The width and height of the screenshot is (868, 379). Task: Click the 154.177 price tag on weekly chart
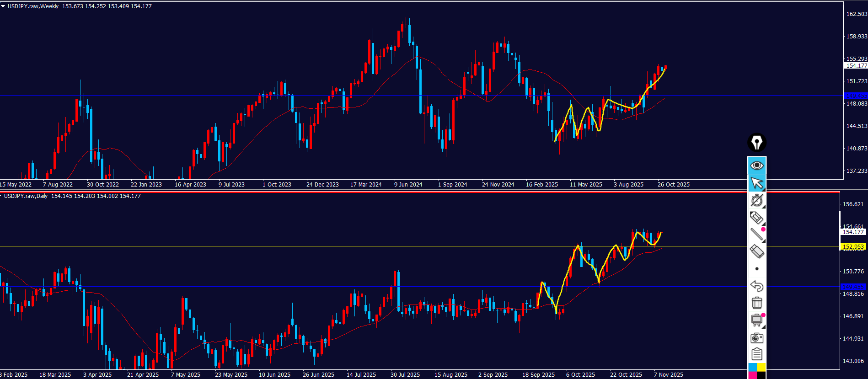(x=856, y=66)
